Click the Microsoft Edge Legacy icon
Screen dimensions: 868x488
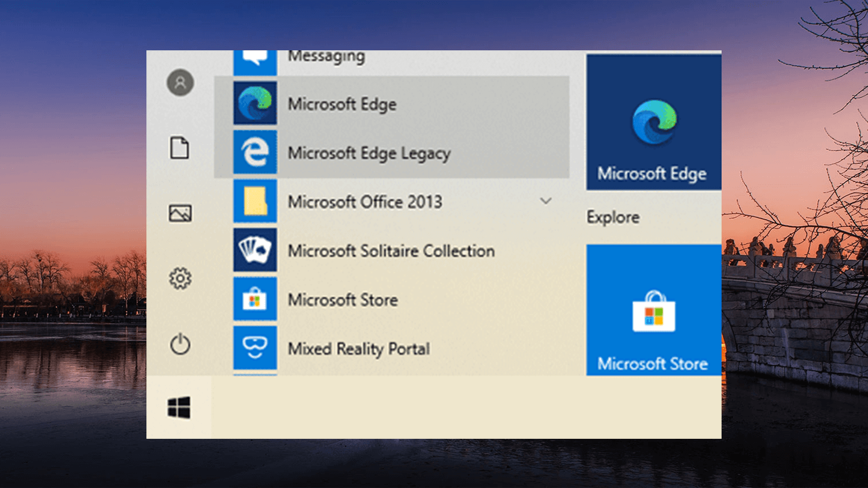click(255, 152)
